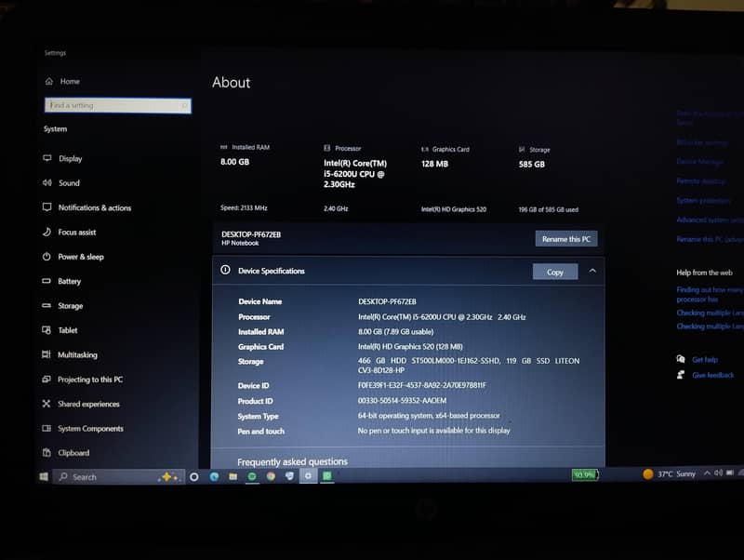Image resolution: width=744 pixels, height=560 pixels.
Task: Click the Frequently asked questions heading
Action: [292, 461]
